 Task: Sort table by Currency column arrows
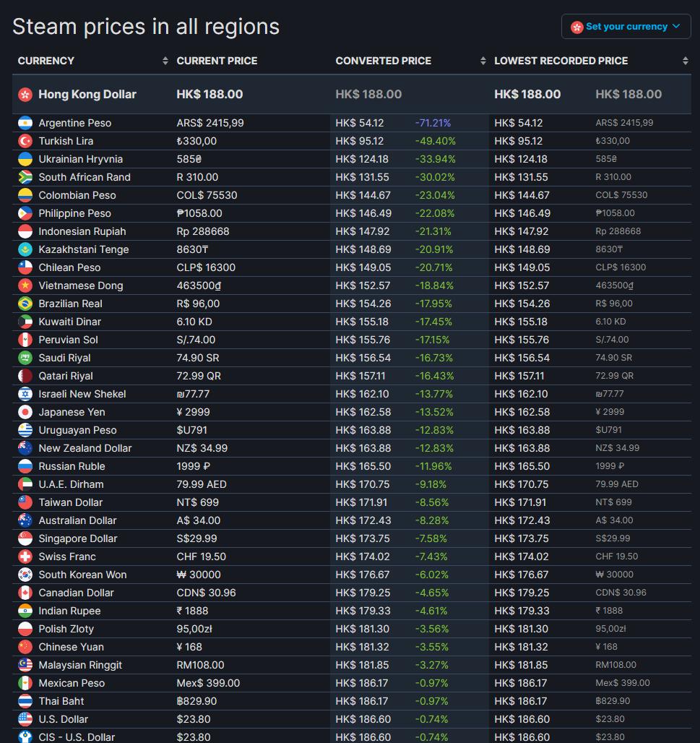165,61
